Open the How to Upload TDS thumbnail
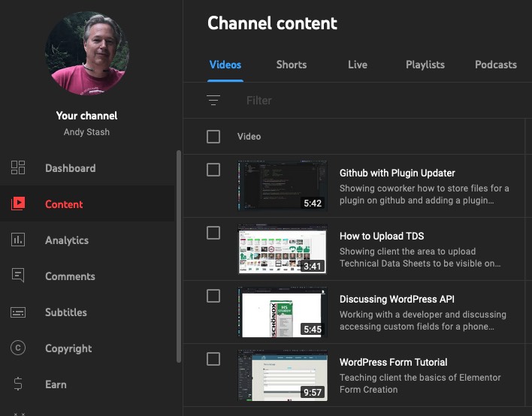 tap(283, 249)
